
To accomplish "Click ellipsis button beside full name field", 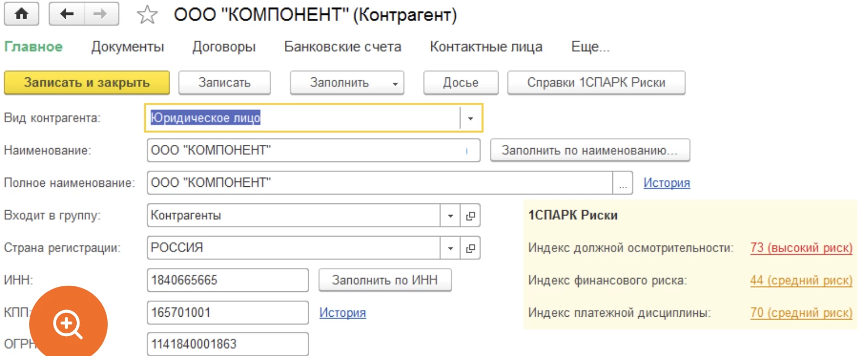I will point(623,184).
